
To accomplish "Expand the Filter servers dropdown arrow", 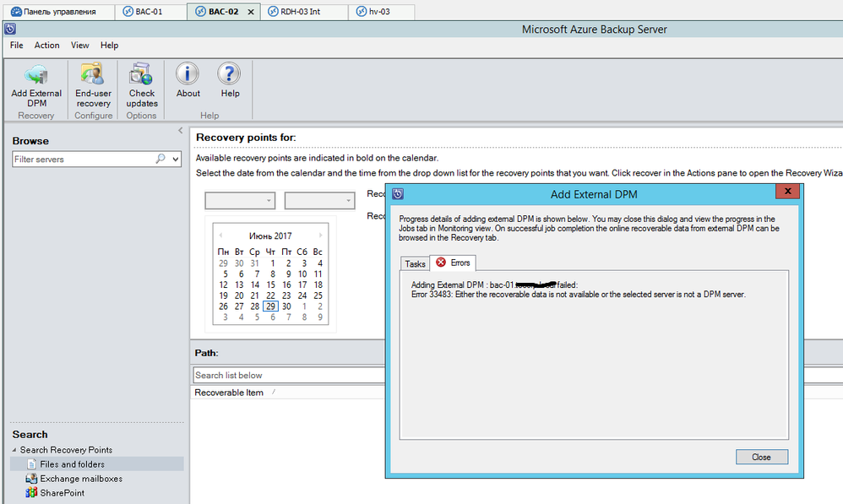I will [175, 159].
